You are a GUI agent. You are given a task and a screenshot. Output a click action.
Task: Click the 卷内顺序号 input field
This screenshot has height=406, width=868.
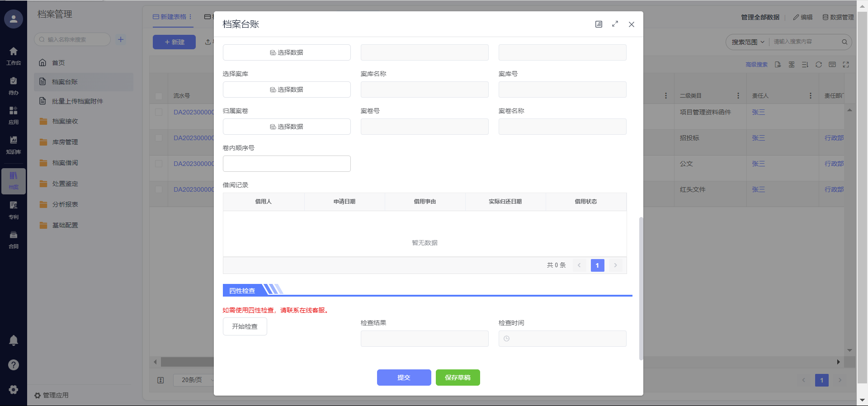287,164
